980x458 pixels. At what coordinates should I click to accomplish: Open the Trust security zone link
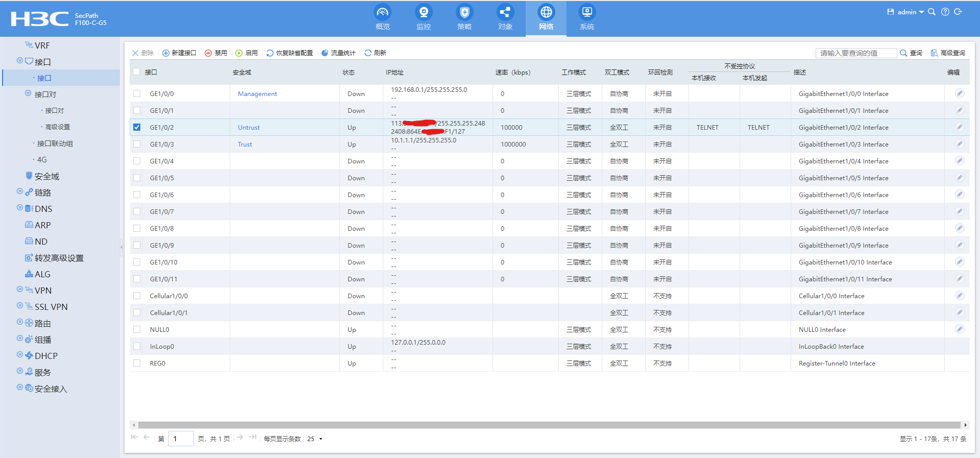click(x=245, y=144)
